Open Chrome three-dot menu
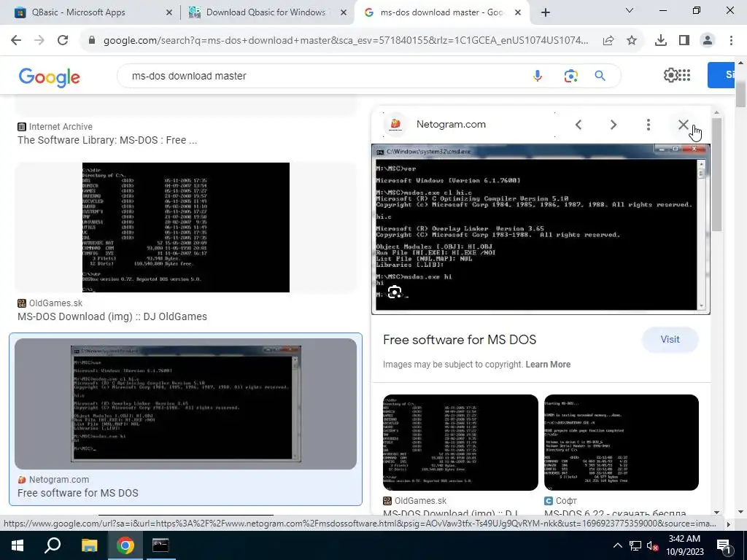 [731, 41]
